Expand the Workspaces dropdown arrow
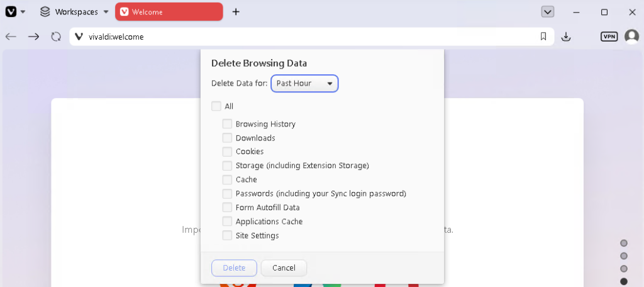Screen dimensions: 644x287 tap(106, 12)
